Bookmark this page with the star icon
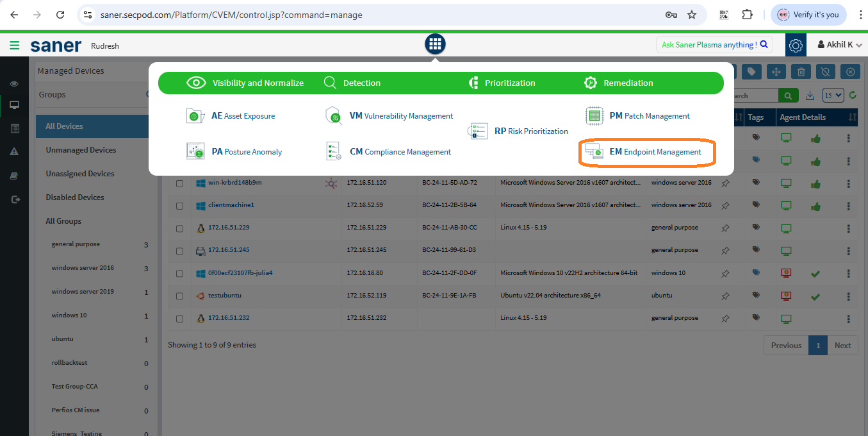The width and height of the screenshot is (868, 436). point(692,15)
